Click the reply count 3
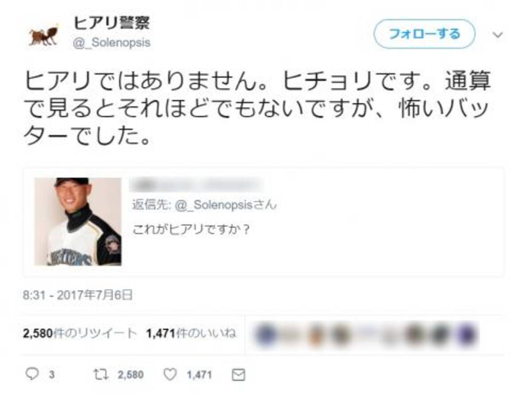Viewport: 532px width, 400px height. tap(51, 375)
